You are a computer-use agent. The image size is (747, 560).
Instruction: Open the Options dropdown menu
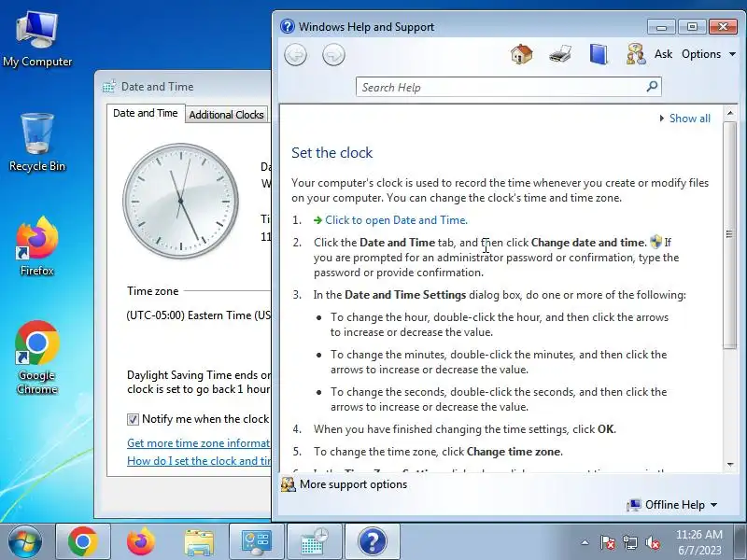tap(709, 54)
